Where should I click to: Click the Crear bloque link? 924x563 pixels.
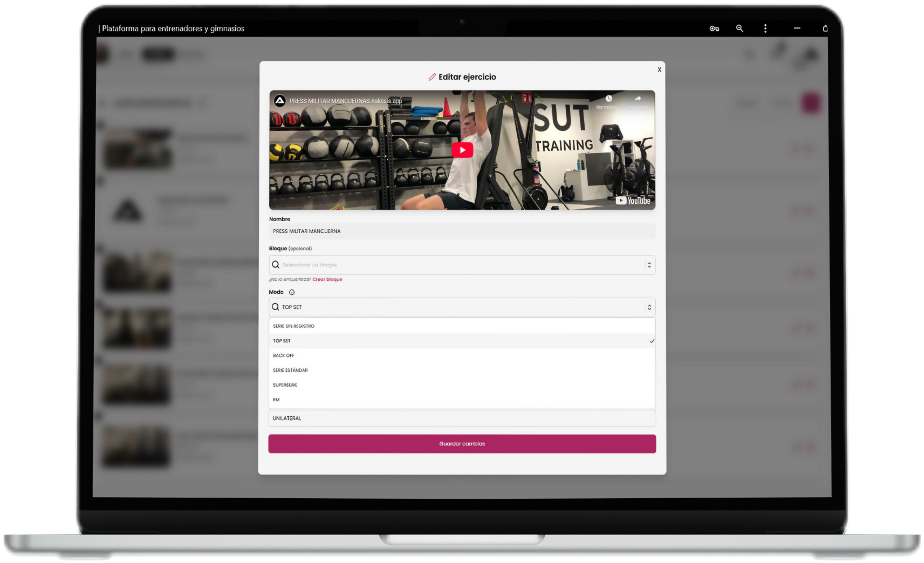coord(327,279)
